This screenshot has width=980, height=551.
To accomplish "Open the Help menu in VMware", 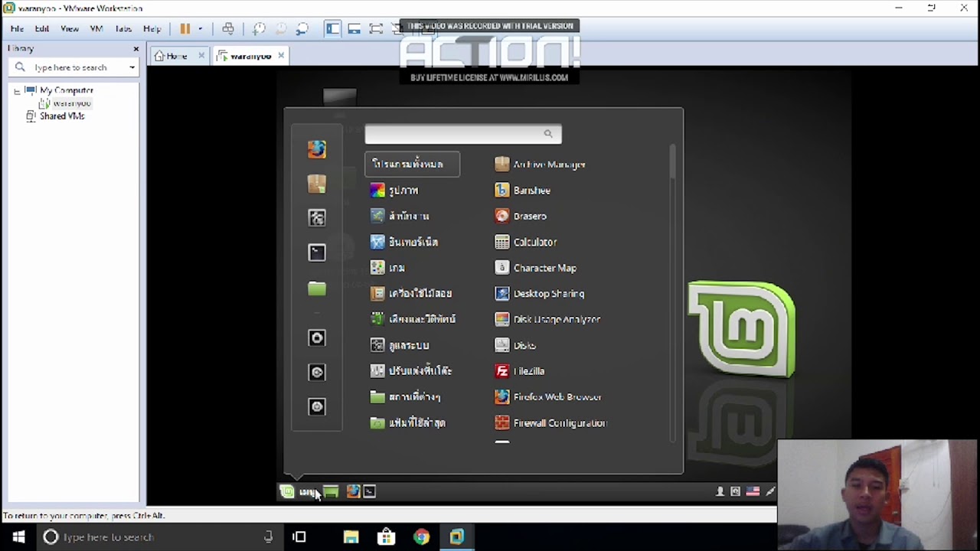I will [152, 29].
